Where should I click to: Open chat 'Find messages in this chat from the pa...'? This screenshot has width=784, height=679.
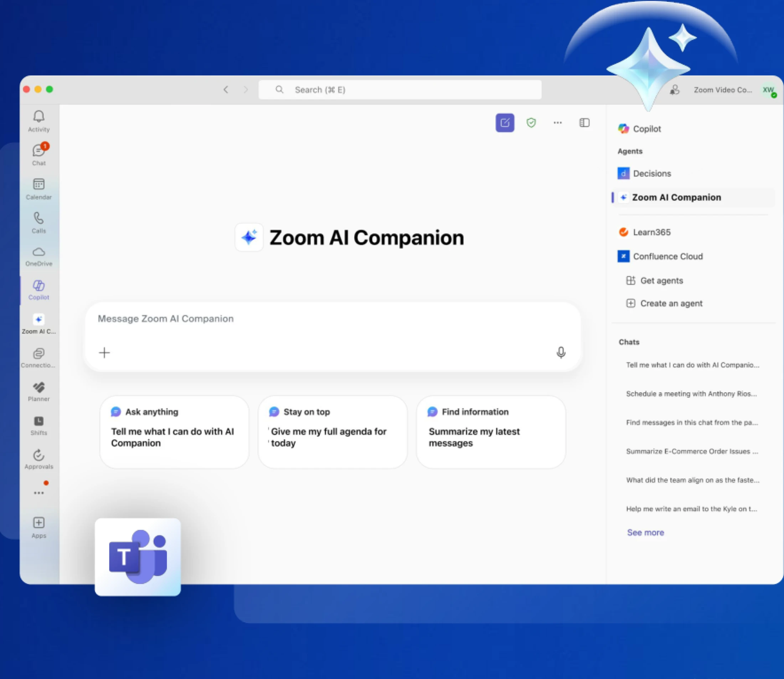[x=692, y=423]
